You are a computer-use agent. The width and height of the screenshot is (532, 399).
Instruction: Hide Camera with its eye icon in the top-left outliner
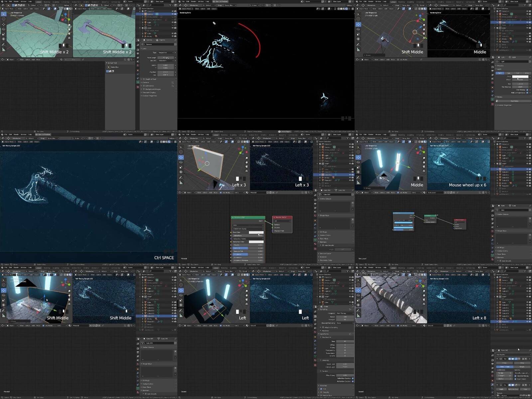(173, 14)
